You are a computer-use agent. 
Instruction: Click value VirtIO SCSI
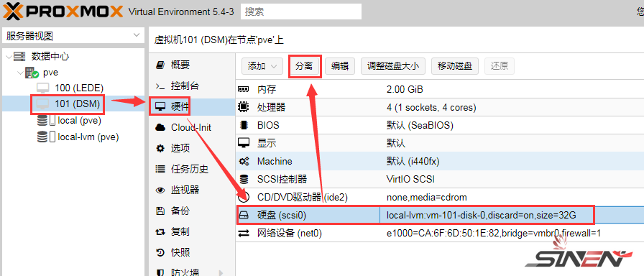click(410, 179)
